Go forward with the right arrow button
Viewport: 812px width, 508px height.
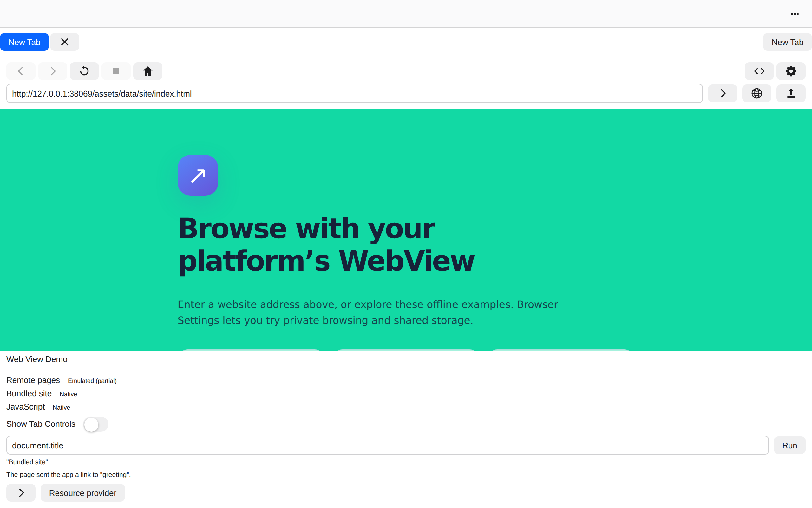[52, 71]
